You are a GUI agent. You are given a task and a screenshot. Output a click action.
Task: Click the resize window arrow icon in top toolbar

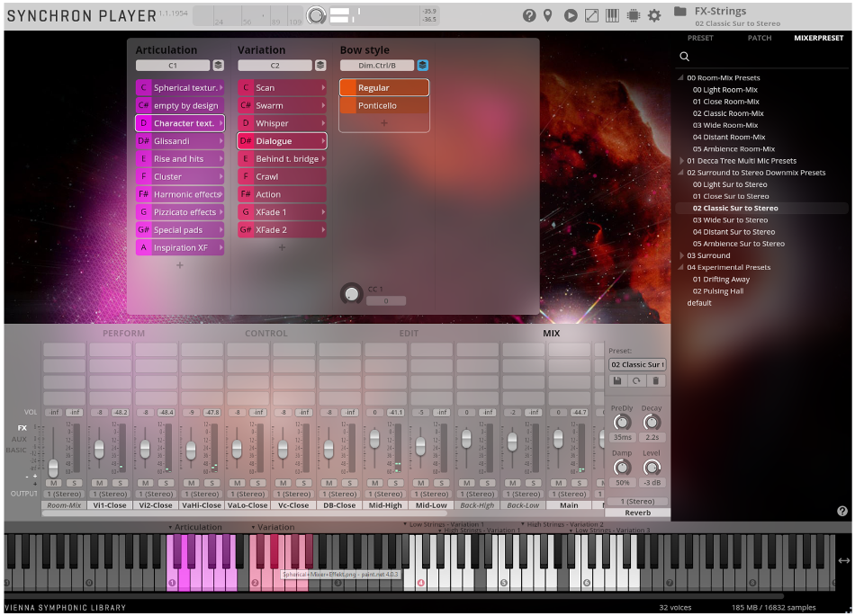[591, 16]
